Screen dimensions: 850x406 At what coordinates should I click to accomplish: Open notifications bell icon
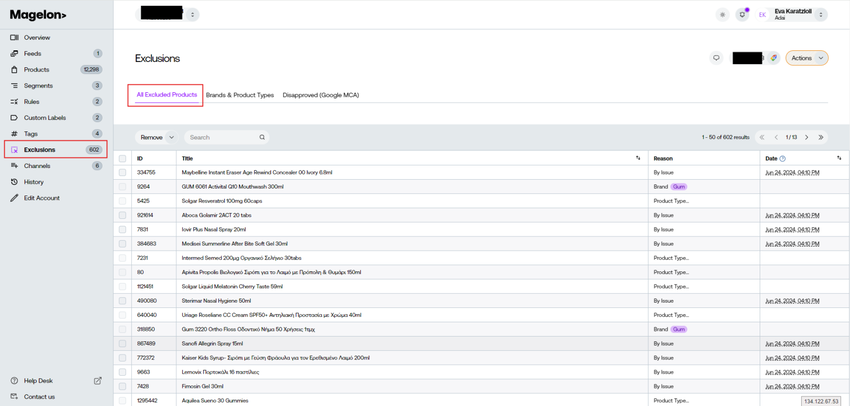coord(742,15)
